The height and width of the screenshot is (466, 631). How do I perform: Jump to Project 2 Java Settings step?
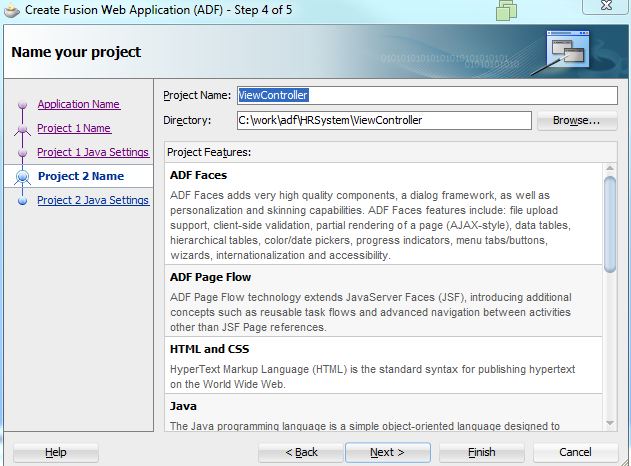point(93,200)
